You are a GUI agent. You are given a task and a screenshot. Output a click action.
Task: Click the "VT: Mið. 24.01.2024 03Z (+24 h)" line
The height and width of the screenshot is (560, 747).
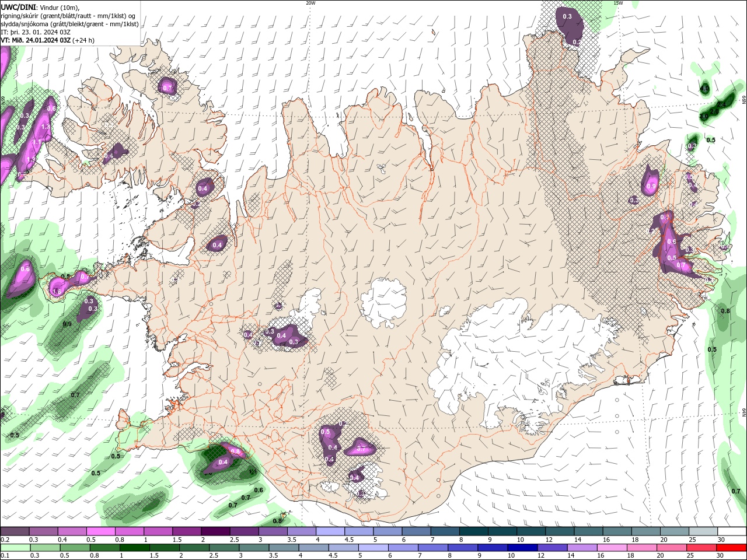(48, 40)
